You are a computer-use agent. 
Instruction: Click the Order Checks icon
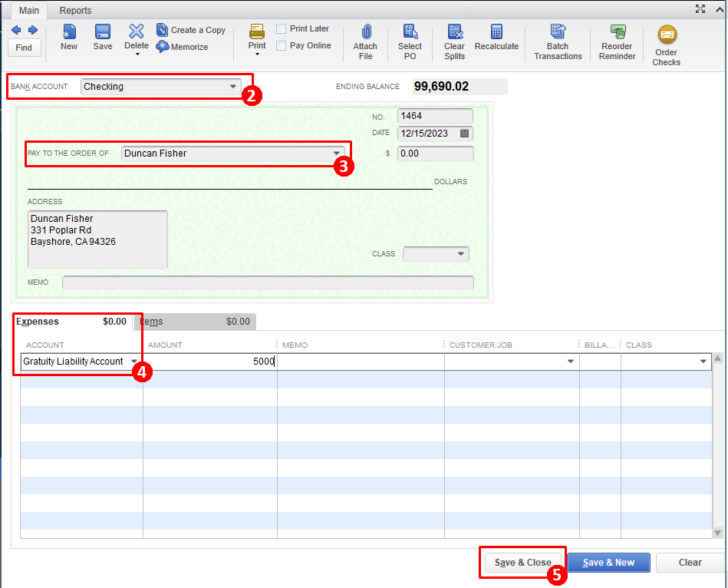667,35
